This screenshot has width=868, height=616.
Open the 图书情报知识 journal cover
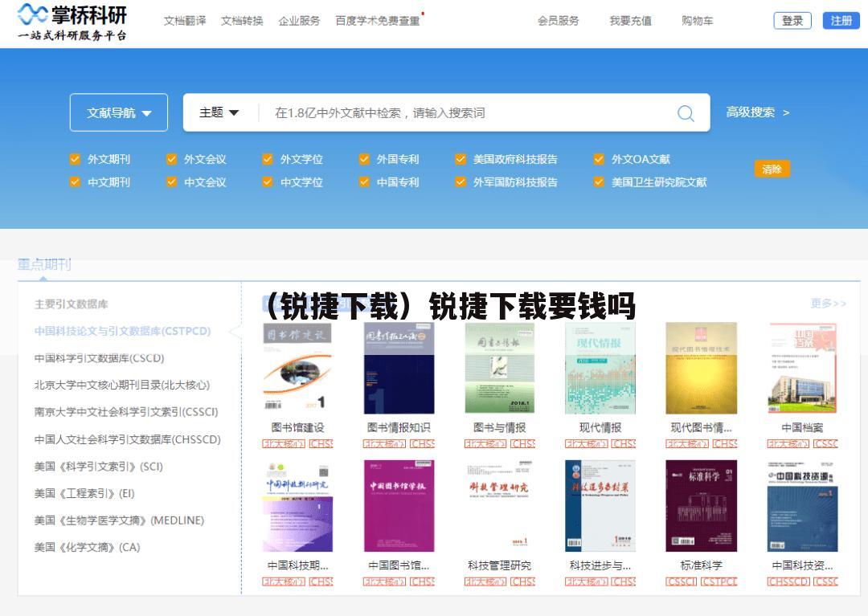click(399, 369)
